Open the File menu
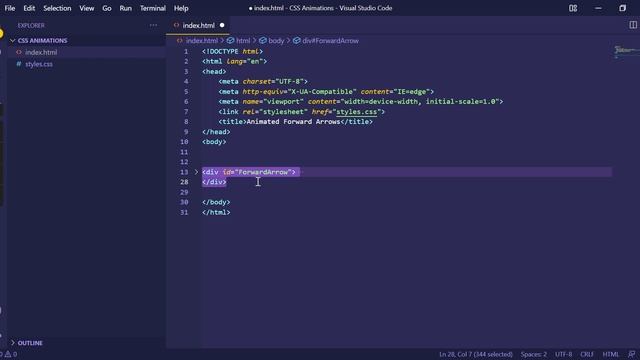640x360 pixels. [x=10, y=8]
